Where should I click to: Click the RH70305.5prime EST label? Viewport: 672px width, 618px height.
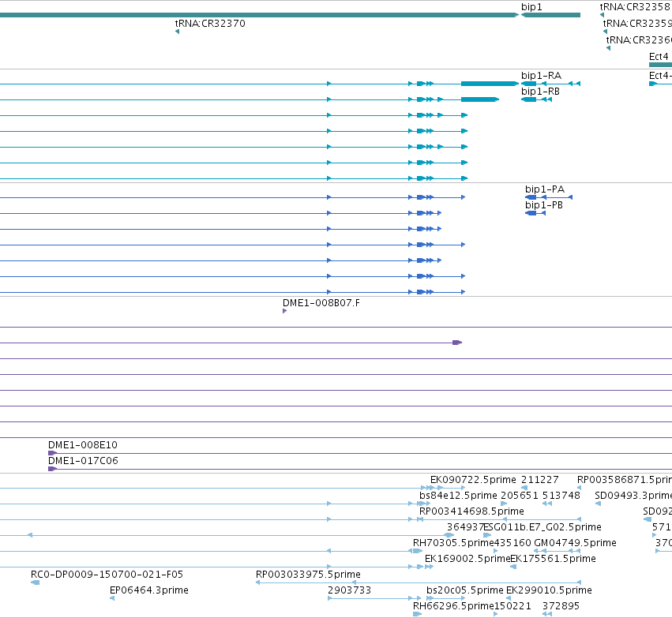pos(453,543)
